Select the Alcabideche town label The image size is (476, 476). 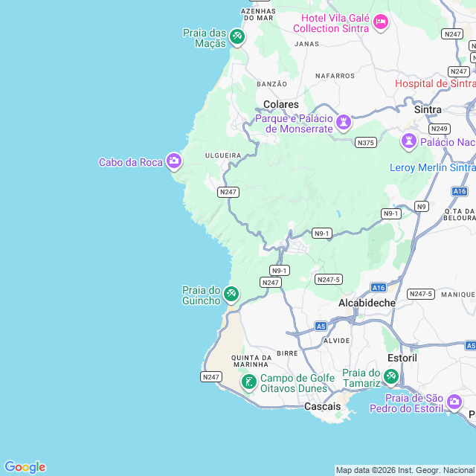click(367, 303)
